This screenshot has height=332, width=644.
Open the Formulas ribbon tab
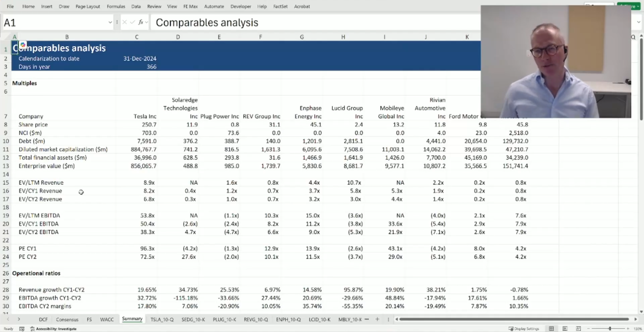(x=116, y=6)
